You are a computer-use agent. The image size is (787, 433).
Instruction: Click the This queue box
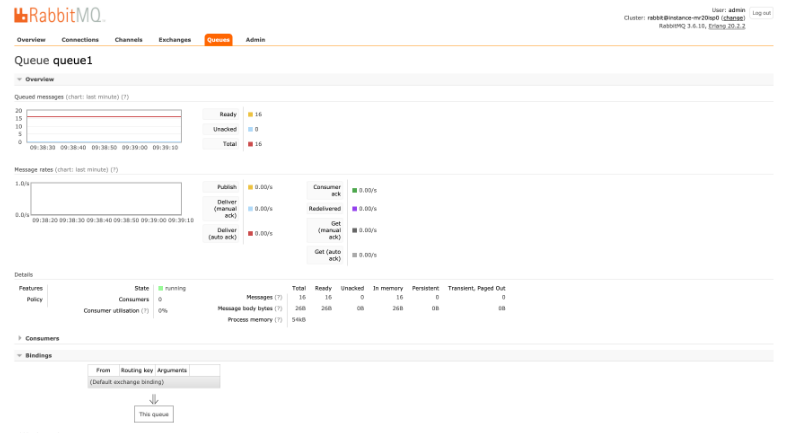[154, 414]
